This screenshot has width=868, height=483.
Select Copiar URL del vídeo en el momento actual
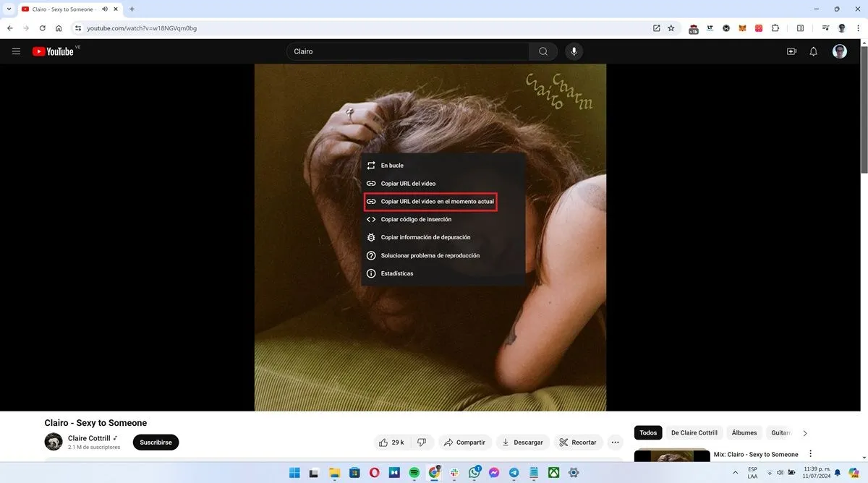tap(438, 201)
